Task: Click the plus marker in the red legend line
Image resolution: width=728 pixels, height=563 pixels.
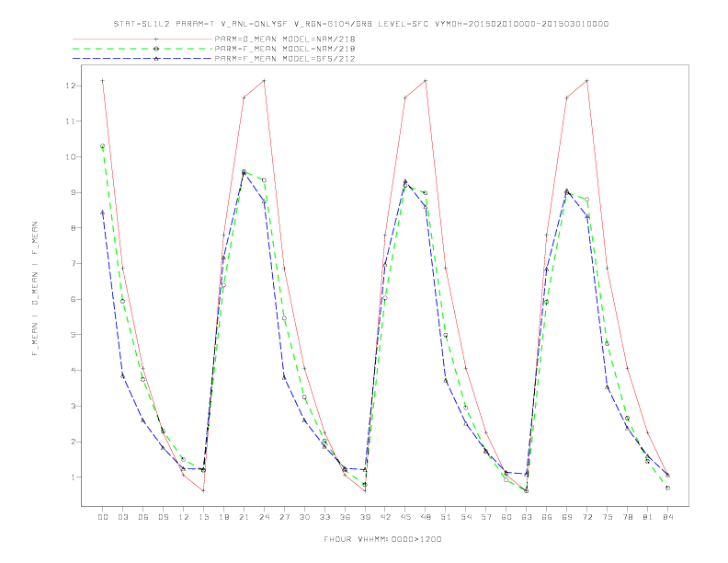Action: [156, 39]
